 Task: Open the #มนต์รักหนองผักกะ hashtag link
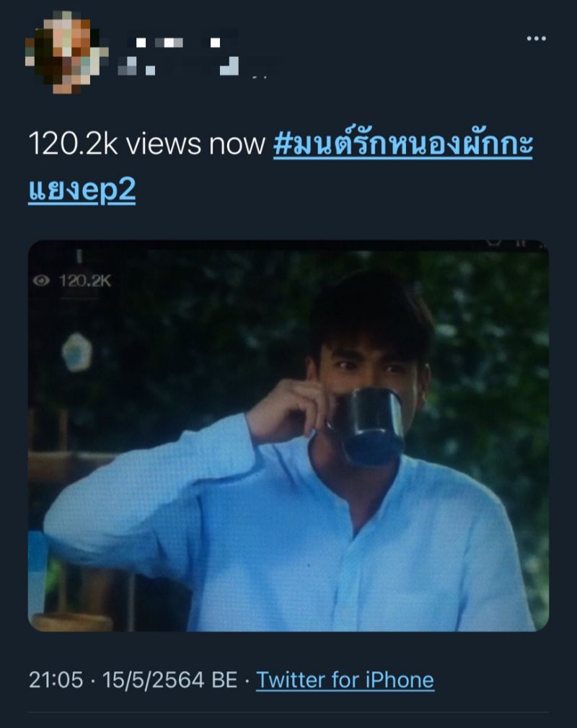click(x=402, y=145)
